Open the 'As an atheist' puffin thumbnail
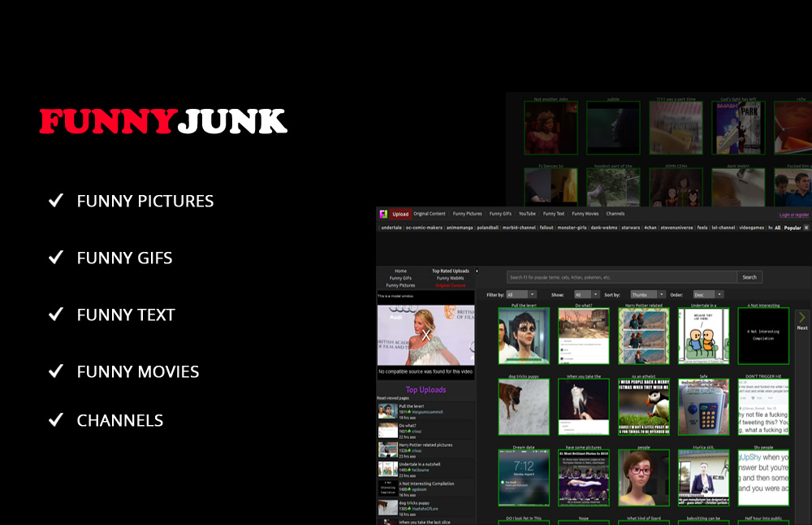The image size is (812, 525). coord(644,407)
